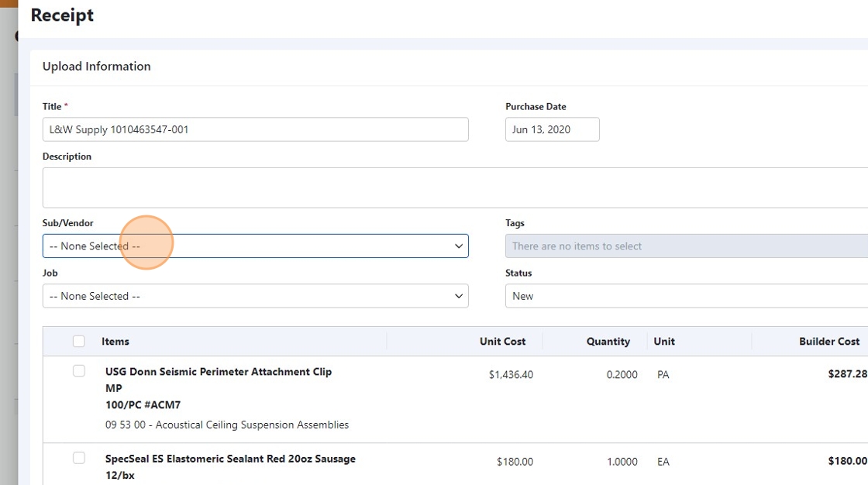The height and width of the screenshot is (485, 868).
Task: Open the Status dropdown showing New
Action: 686,296
